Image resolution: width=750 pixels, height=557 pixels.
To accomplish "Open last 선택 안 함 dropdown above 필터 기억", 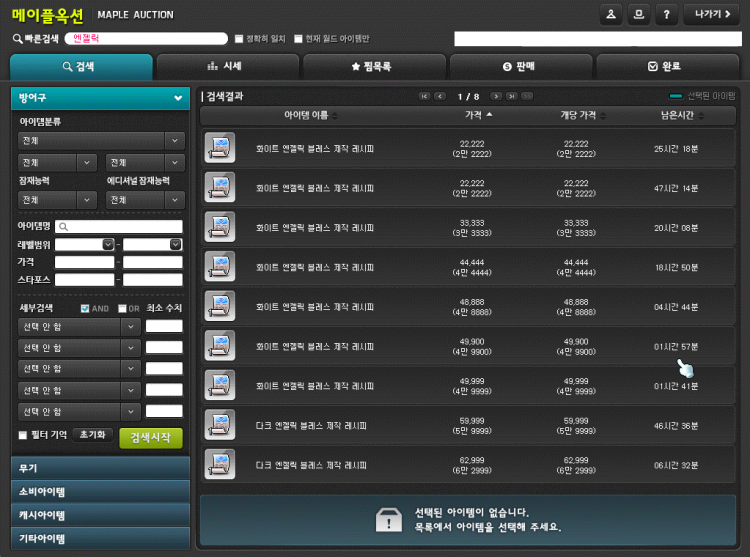I will coord(79,412).
